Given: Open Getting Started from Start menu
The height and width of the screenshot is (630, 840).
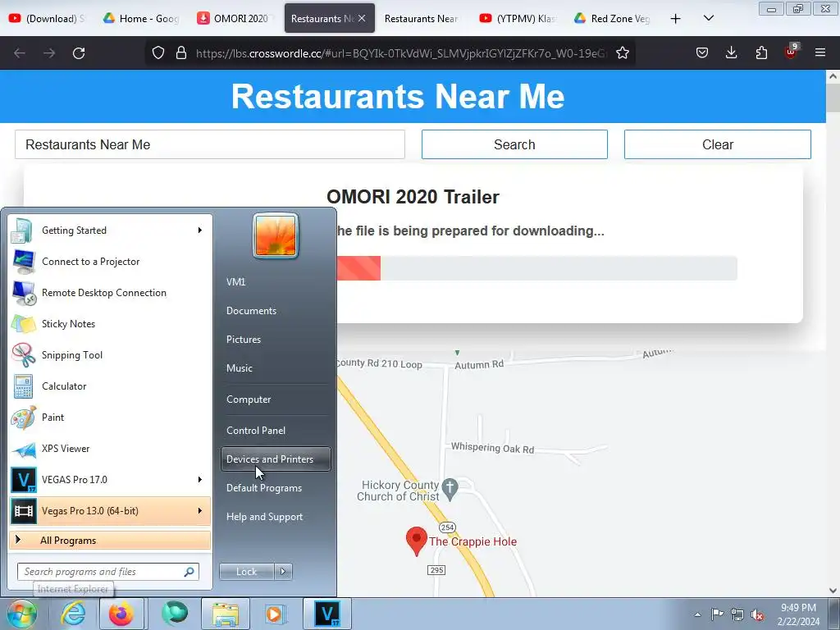Looking at the screenshot, I should coord(110,231).
